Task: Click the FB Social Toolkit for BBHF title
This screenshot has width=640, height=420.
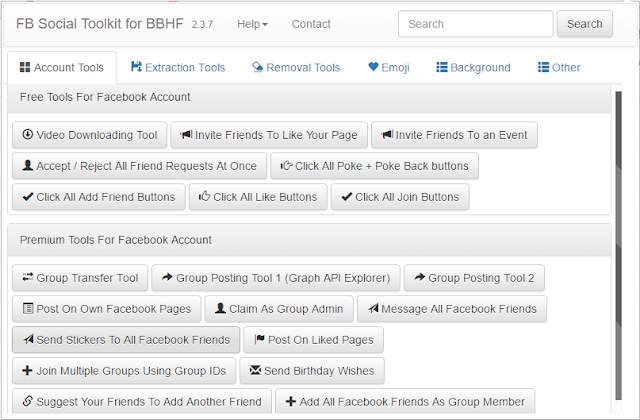Action: pyautogui.click(x=100, y=24)
